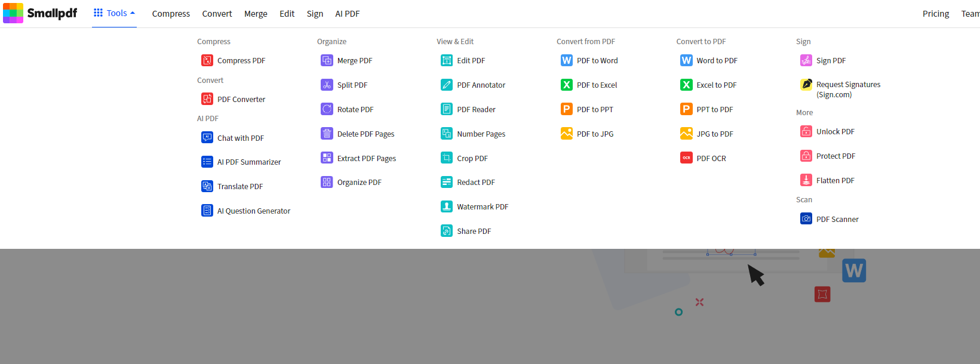Image resolution: width=980 pixels, height=364 pixels.
Task: Click the Split PDF scissors icon
Action: point(327,85)
